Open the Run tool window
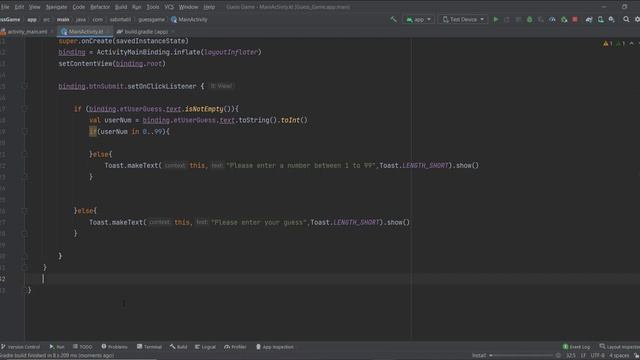 (x=57, y=347)
